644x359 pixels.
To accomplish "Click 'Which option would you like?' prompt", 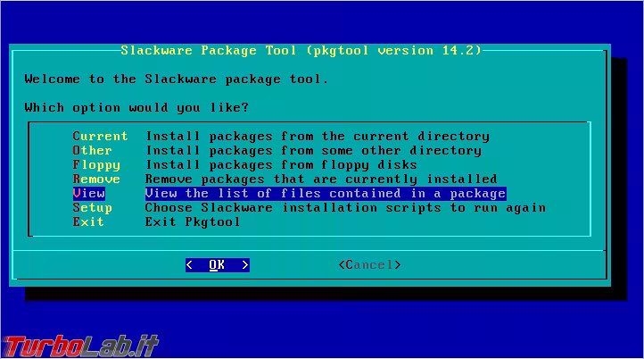I will pyautogui.click(x=136, y=108).
